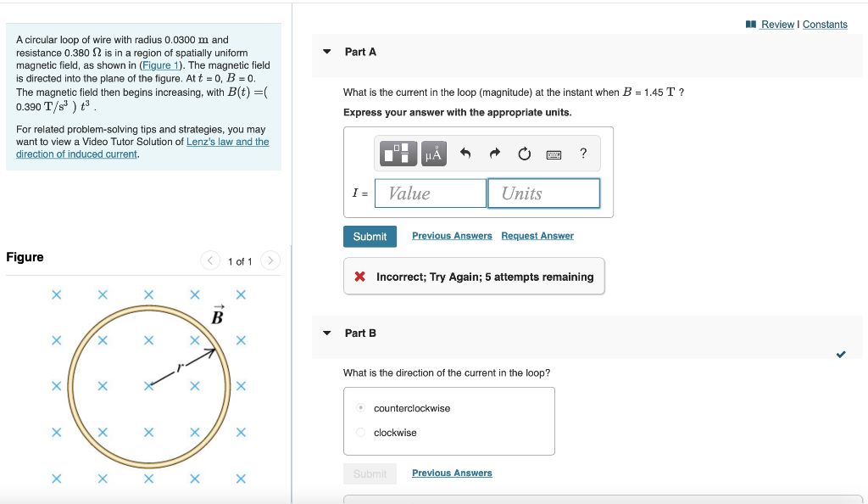Image resolution: width=868 pixels, height=504 pixels.
Task: Click the previous figure arrow
Action: 210,261
